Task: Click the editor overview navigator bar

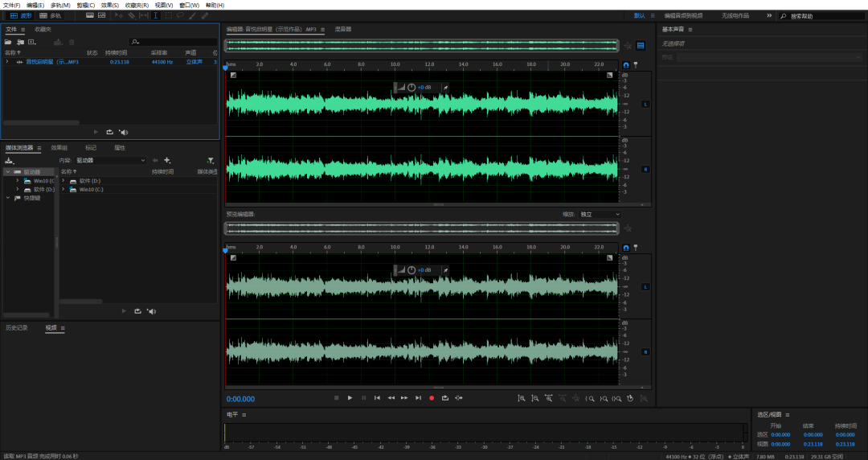Action: pos(422,46)
